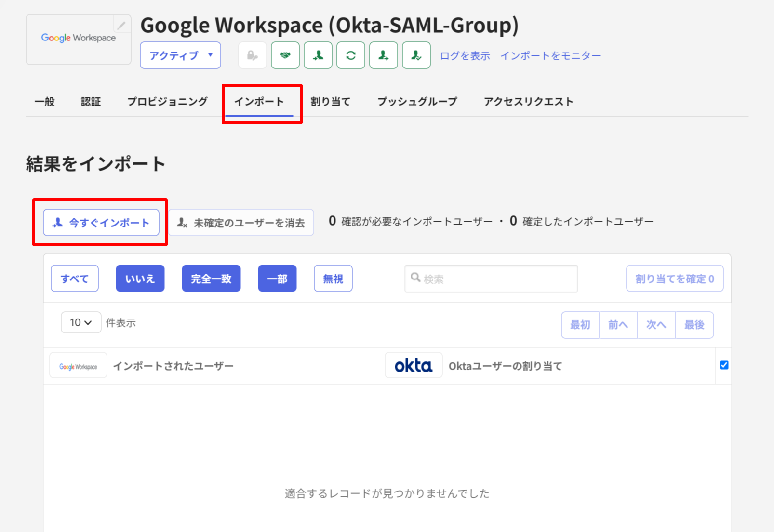
Task: Select the push users icon with outgoing arrow
Action: tap(383, 55)
